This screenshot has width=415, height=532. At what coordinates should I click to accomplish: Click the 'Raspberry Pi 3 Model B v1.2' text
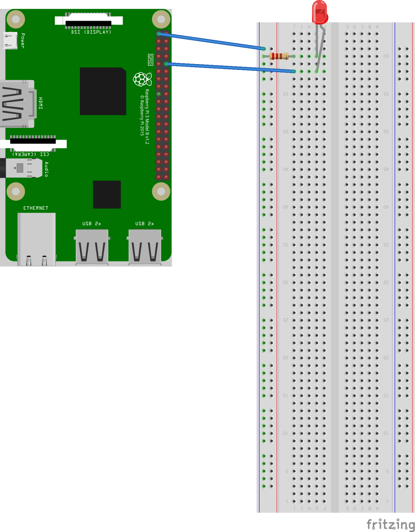tap(147, 117)
